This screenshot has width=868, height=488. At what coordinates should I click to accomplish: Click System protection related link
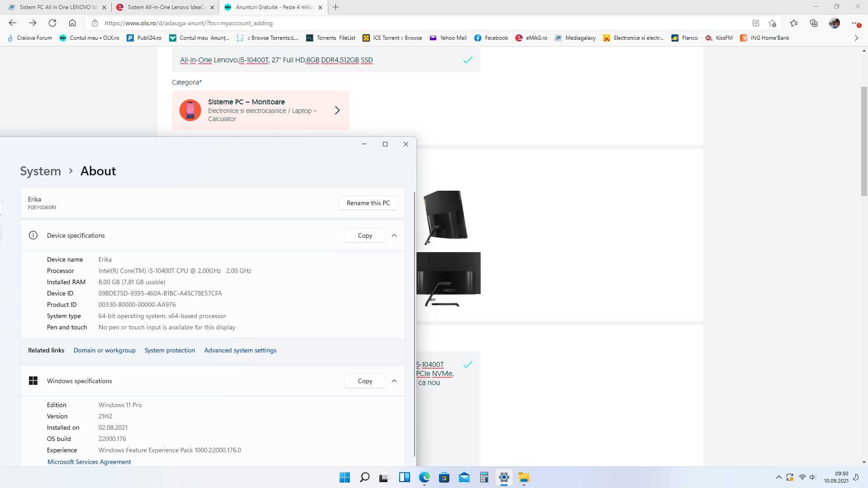(170, 350)
